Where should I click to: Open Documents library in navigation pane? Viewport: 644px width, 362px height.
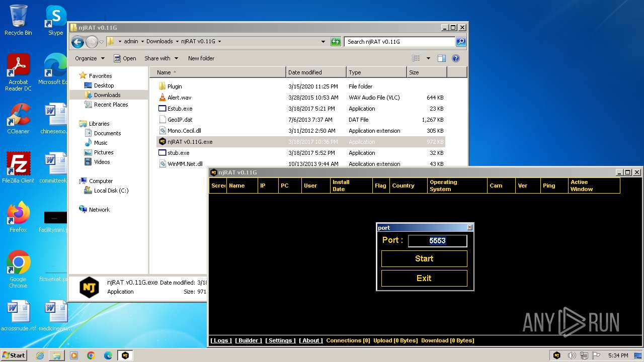pos(107,133)
